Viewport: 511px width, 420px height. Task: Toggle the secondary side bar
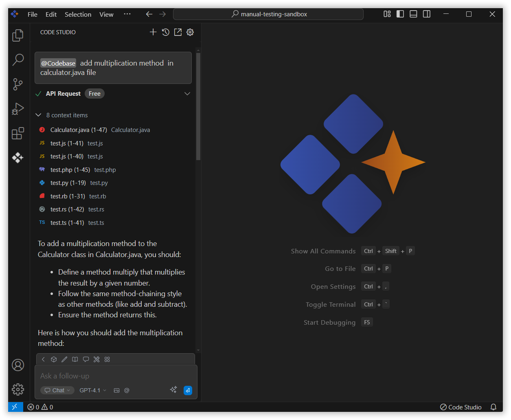[427, 14]
